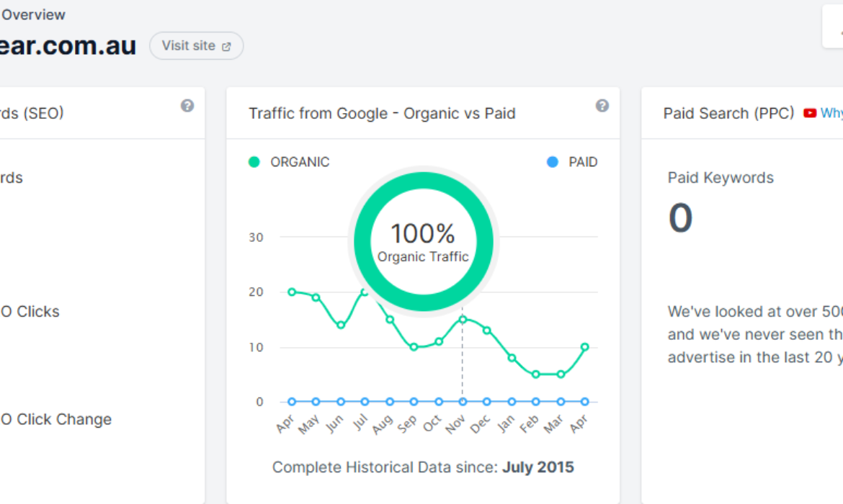Open the help icon on the SEO card
This screenshot has width=843, height=504.
[187, 106]
